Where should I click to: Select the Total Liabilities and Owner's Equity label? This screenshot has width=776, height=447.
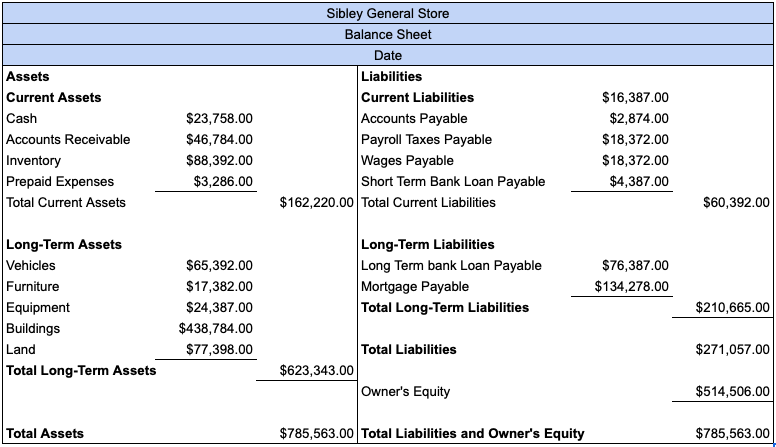click(472, 433)
